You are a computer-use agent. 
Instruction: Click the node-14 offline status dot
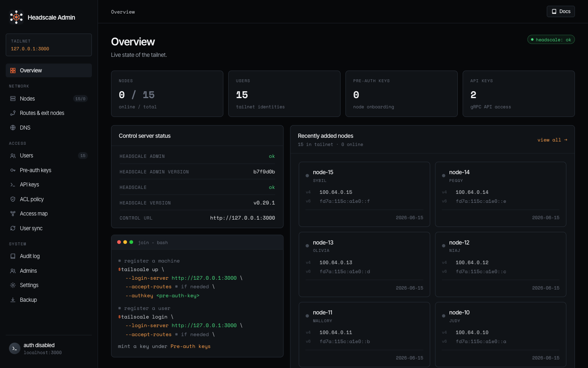pyautogui.click(x=443, y=176)
